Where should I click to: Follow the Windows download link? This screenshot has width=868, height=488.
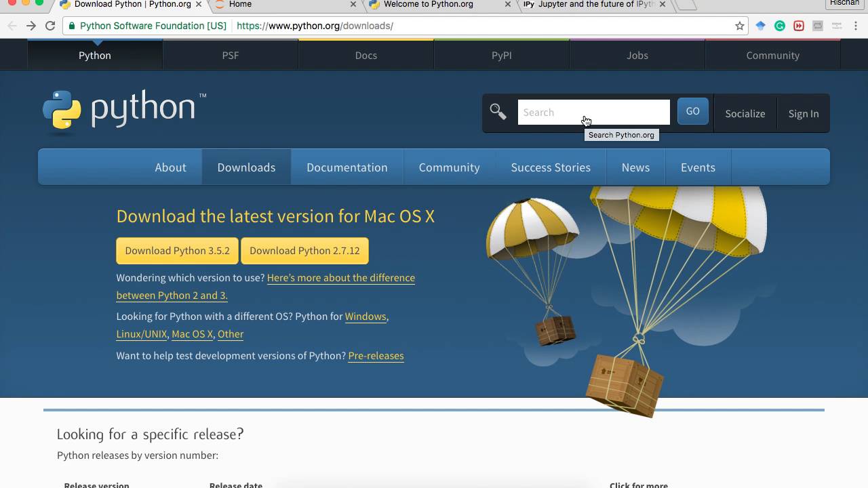tap(366, 317)
